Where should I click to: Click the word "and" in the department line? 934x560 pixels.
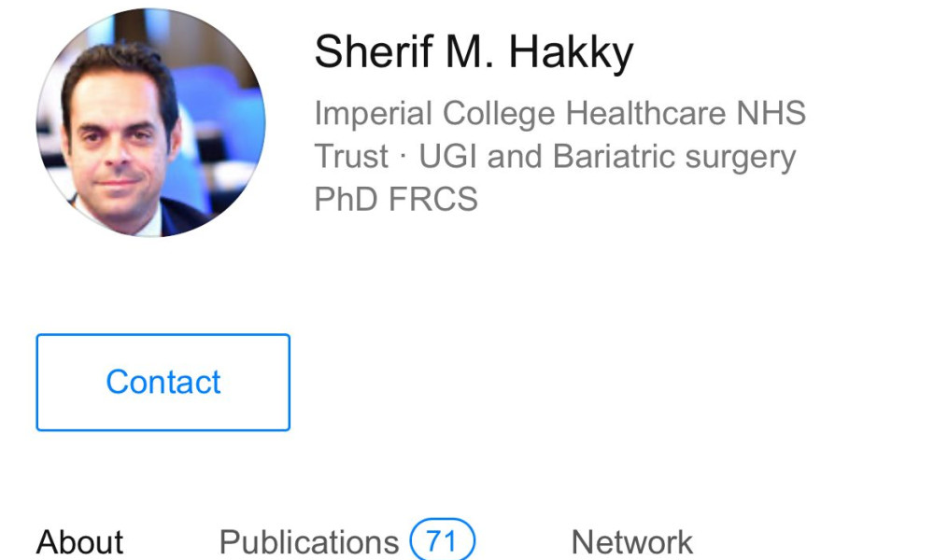tap(517, 157)
